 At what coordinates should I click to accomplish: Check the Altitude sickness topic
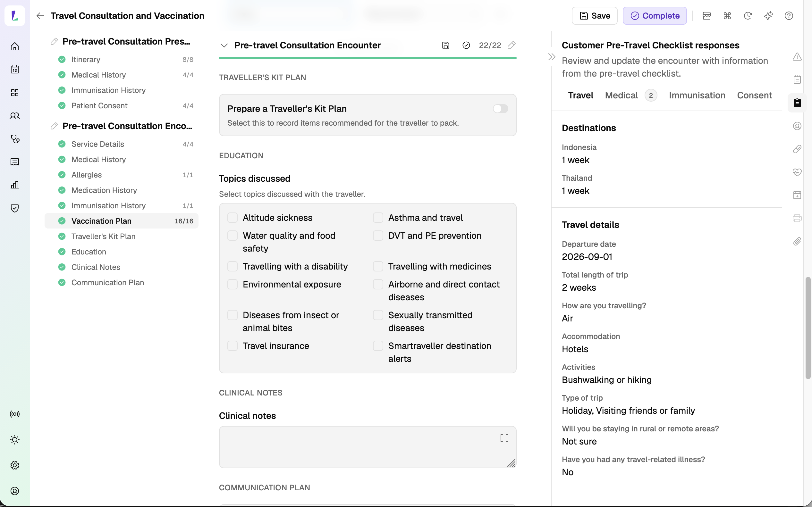(x=233, y=218)
